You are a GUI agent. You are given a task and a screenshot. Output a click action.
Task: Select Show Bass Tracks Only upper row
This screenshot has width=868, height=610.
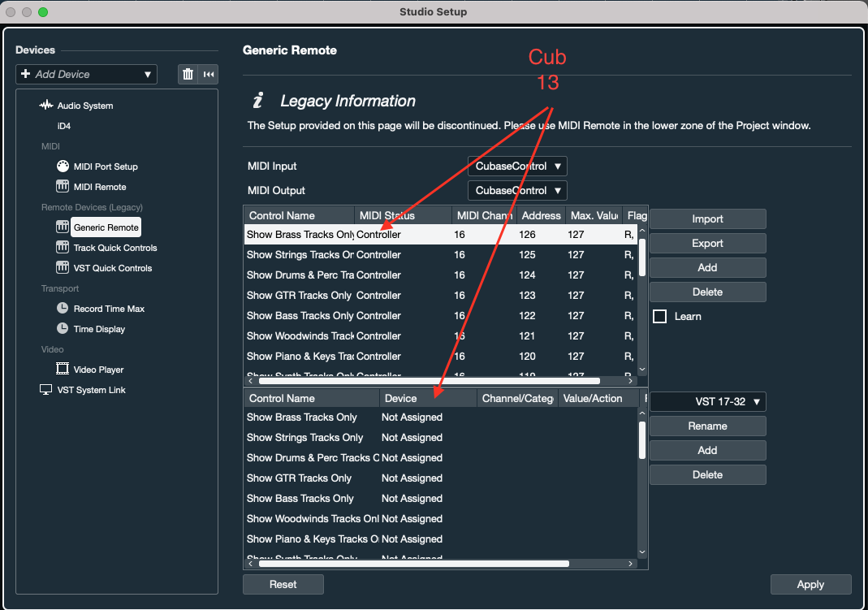coord(441,316)
